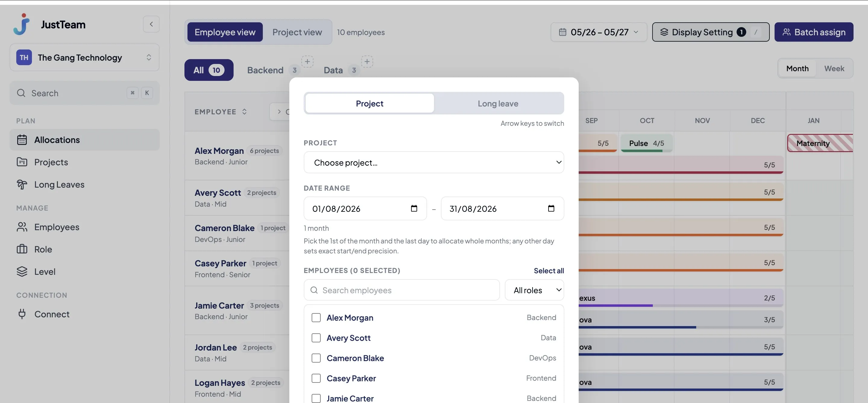Open end date calendar picker icon
This screenshot has width=868, height=403.
(551, 208)
